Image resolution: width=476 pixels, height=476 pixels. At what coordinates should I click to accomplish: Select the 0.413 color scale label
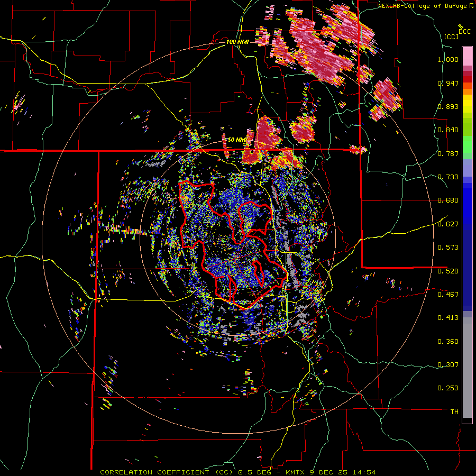click(448, 317)
